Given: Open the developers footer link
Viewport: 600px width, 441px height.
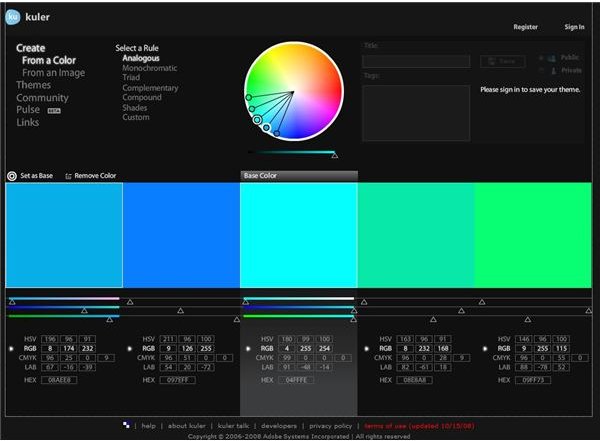Looking at the screenshot, I should tap(279, 426).
